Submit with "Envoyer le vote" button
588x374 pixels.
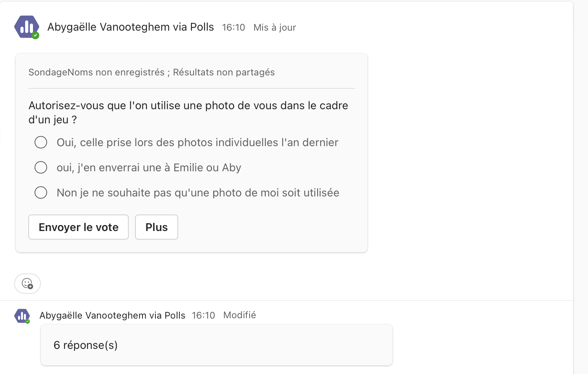click(x=79, y=227)
